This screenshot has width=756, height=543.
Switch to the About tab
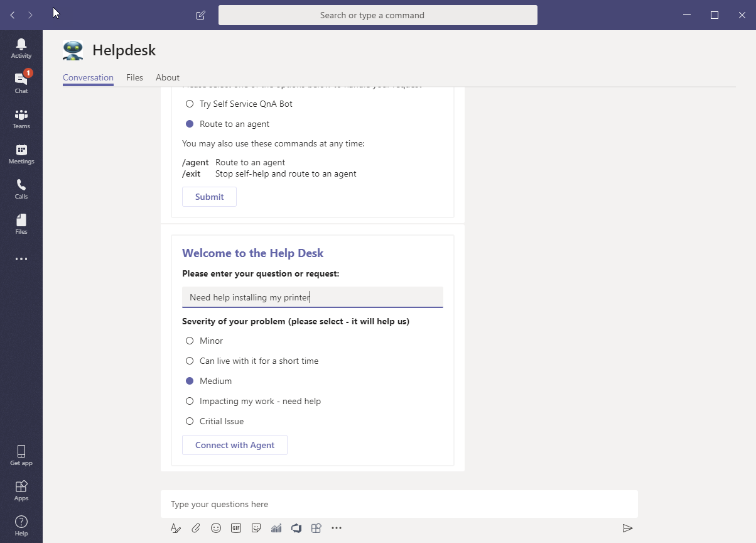(168, 77)
